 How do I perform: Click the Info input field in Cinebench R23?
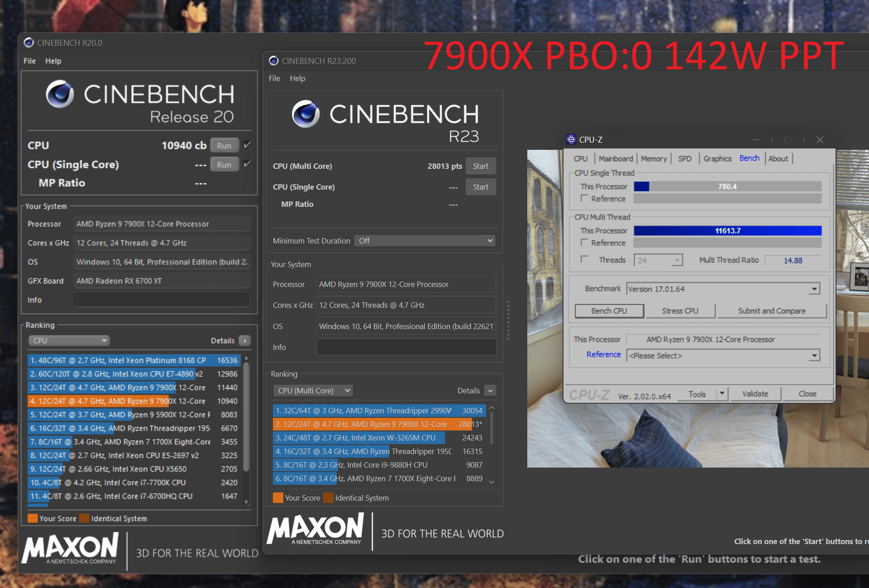(x=406, y=347)
